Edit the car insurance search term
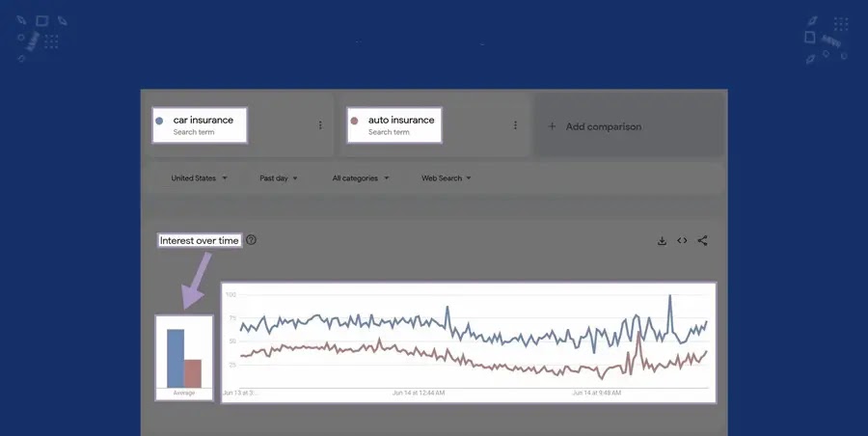The image size is (868, 436). 203,120
